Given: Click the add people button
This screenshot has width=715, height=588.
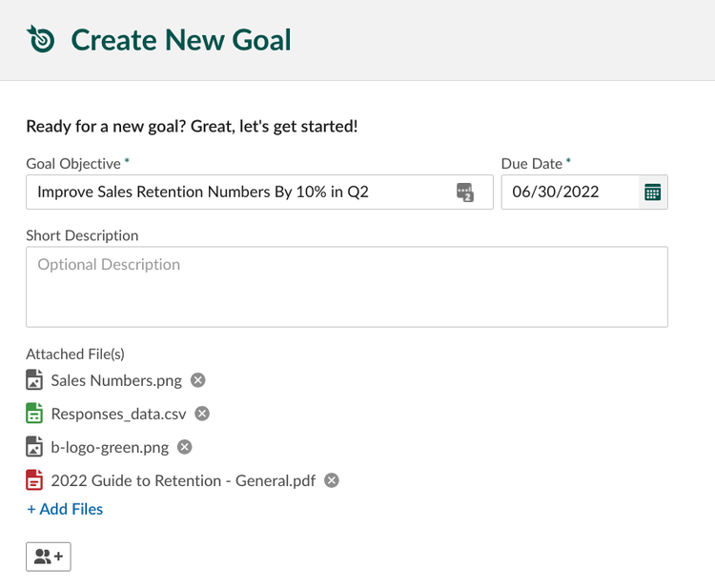Looking at the screenshot, I should coord(49,557).
